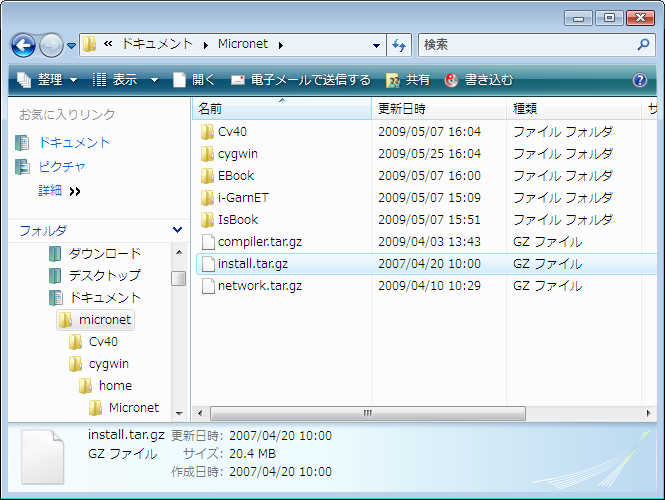Select デスクトップ in folder tree

[x=105, y=276]
